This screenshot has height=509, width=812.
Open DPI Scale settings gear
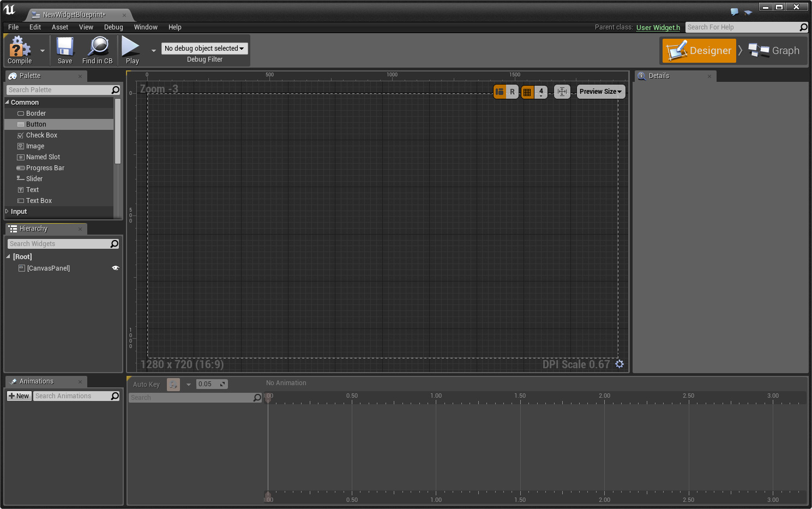point(619,364)
